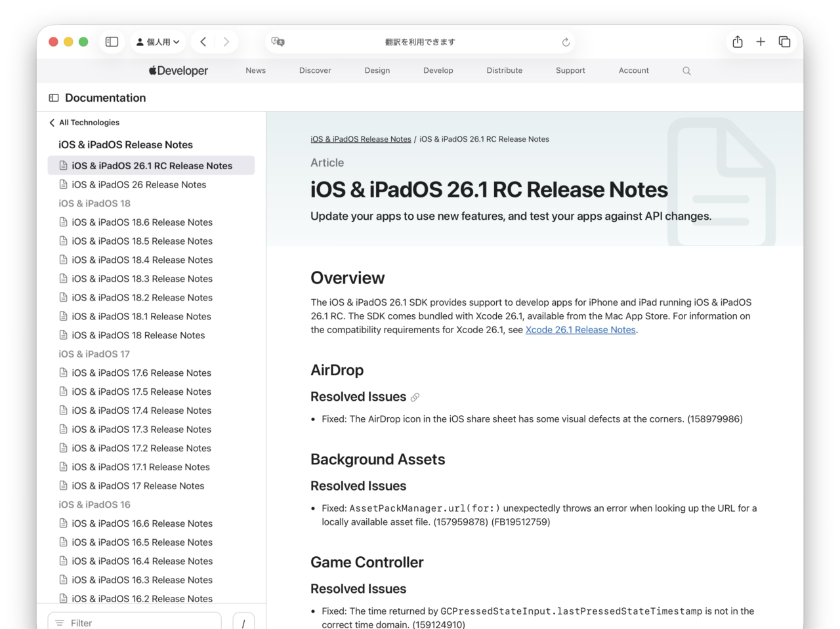Click the Apple Developer logo
This screenshot has width=840, height=629.
click(x=178, y=70)
